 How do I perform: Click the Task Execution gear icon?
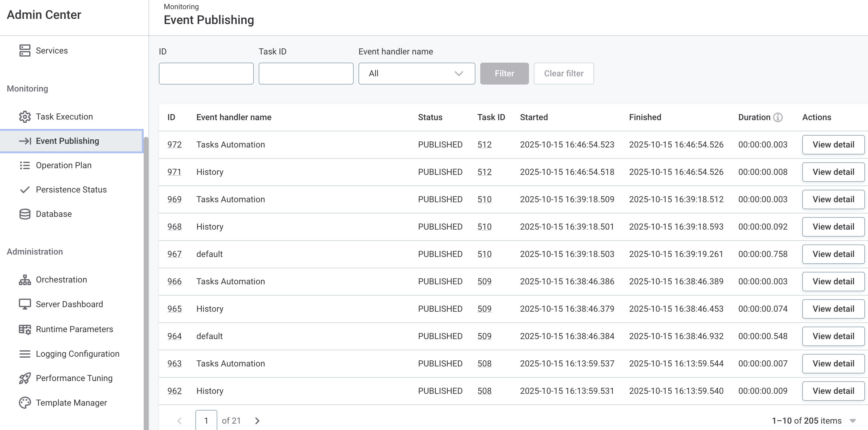coord(25,116)
